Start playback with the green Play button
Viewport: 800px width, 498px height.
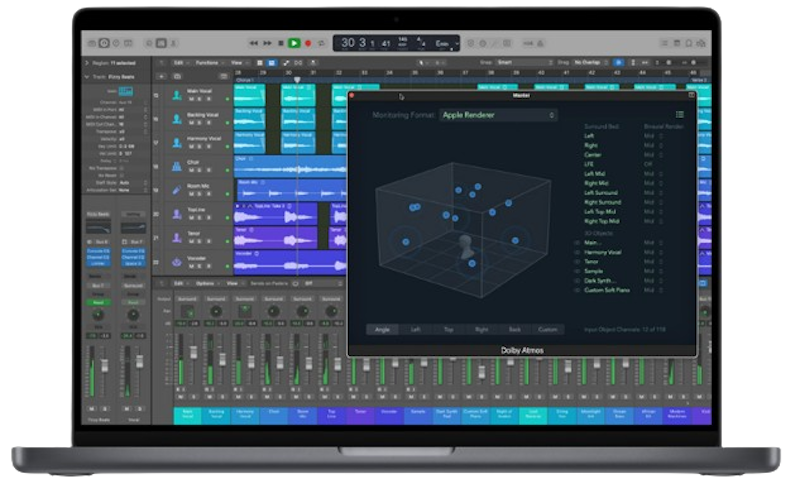point(294,43)
